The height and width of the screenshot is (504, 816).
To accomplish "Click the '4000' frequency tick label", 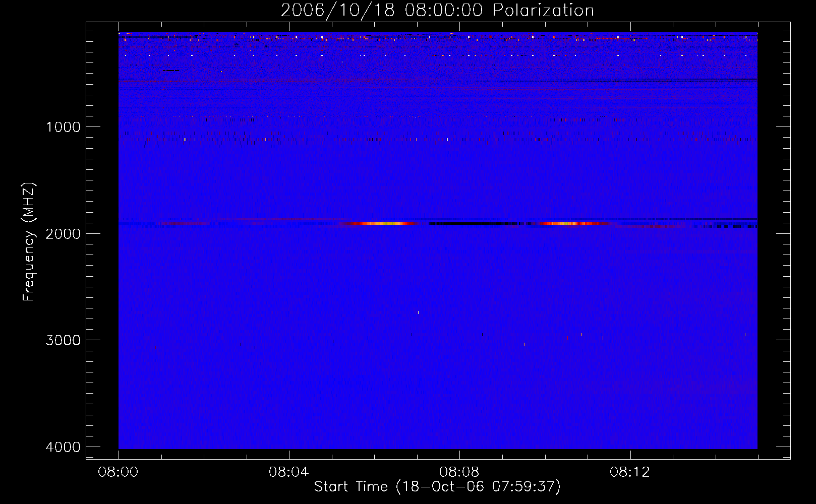I will pyautogui.click(x=63, y=447).
